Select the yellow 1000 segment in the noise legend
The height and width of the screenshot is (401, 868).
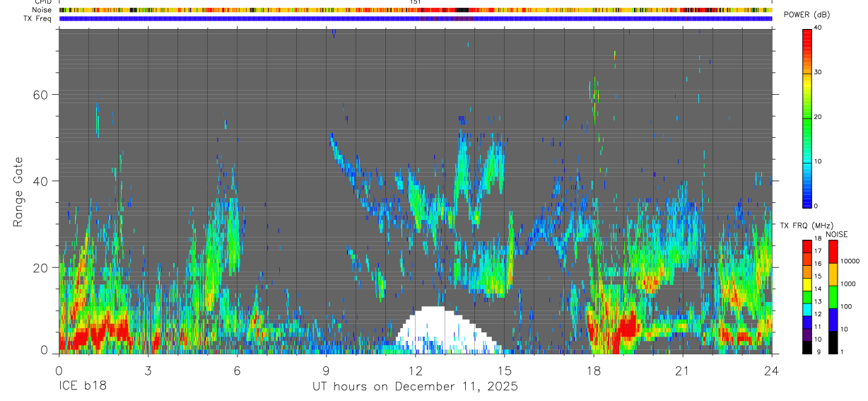(833, 274)
